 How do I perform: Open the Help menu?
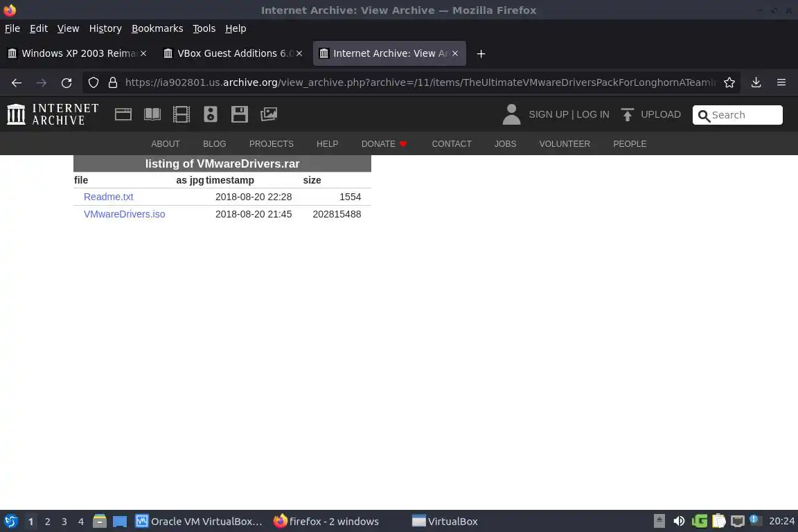(x=236, y=28)
